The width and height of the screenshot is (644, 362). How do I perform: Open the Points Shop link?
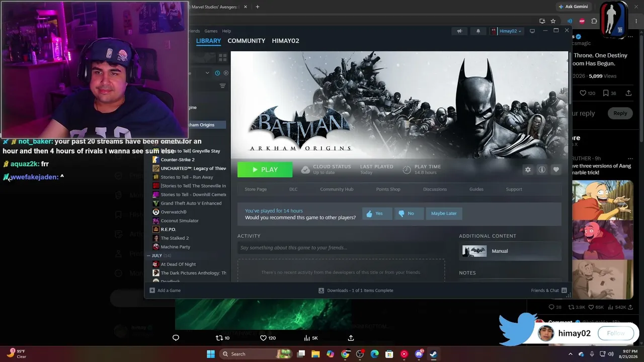tap(388, 189)
